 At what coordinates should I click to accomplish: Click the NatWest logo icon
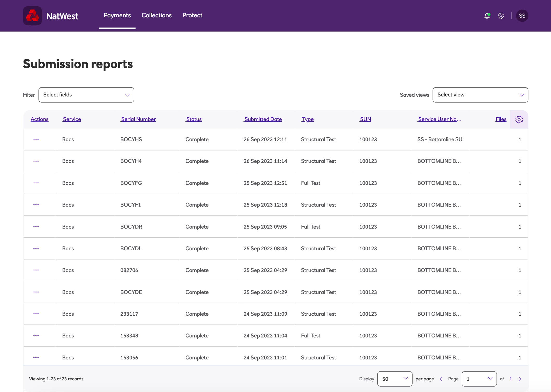[32, 16]
